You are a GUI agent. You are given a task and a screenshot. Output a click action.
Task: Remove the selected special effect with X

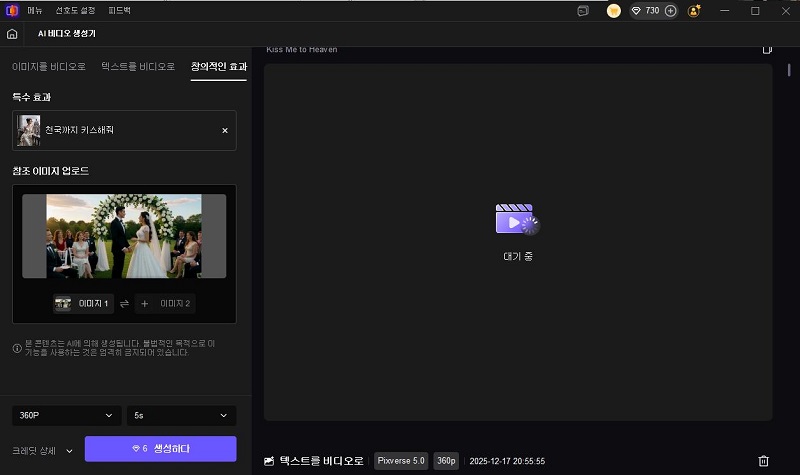(224, 130)
